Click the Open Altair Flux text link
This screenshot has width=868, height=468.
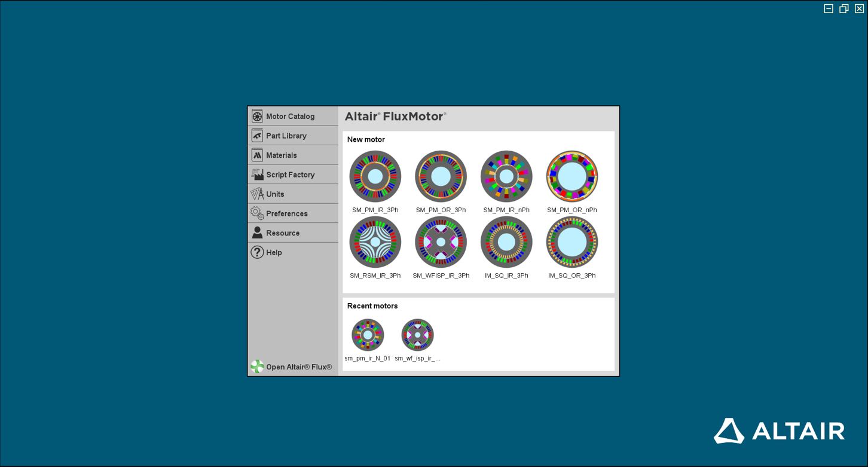[299, 367]
